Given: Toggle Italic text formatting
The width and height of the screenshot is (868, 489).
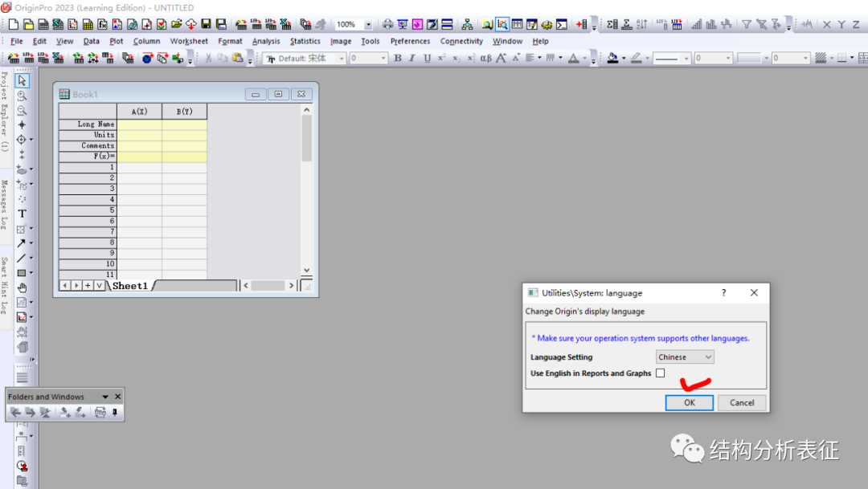Looking at the screenshot, I should pos(411,58).
